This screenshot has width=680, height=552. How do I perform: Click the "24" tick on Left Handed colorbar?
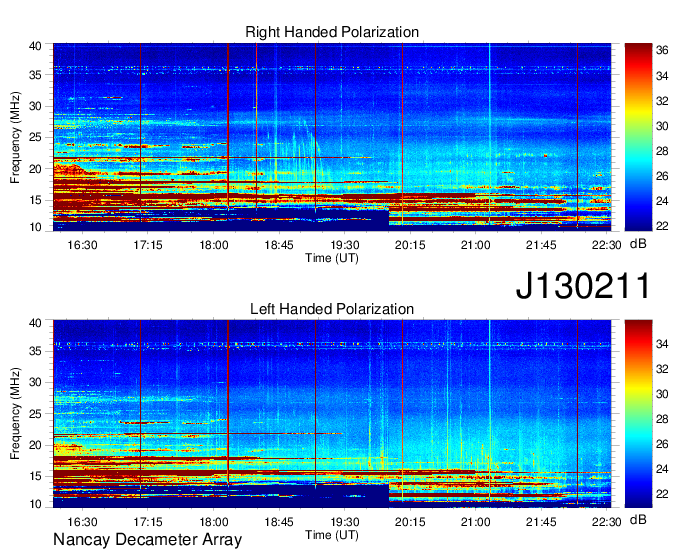pos(662,469)
